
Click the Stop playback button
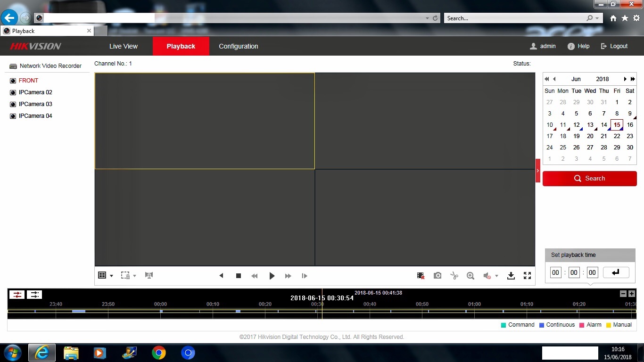239,276
